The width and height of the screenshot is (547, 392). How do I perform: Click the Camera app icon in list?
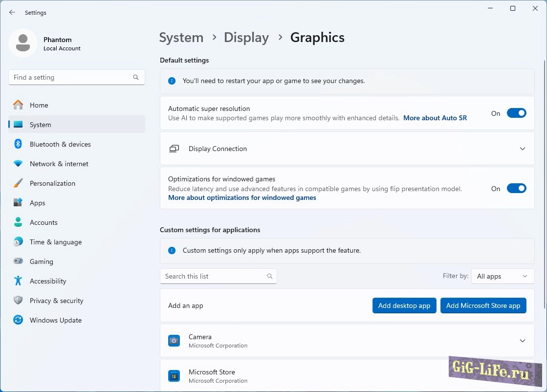click(174, 341)
